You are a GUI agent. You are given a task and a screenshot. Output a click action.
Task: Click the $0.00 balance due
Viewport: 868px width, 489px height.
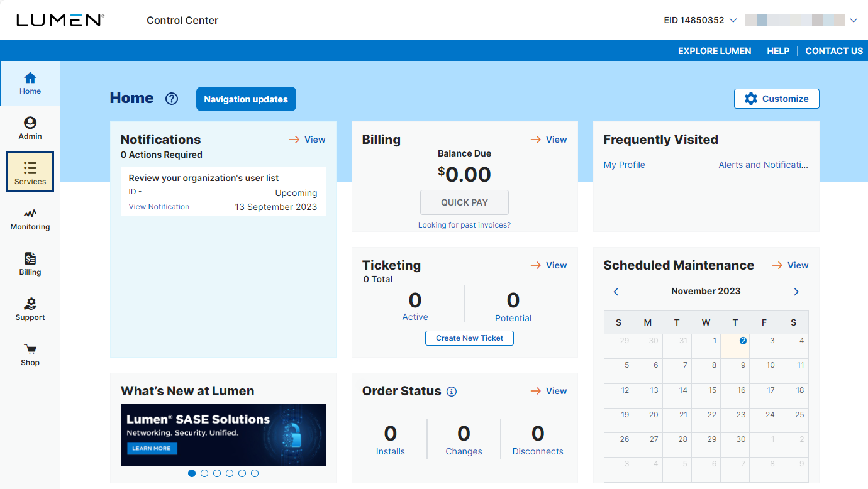click(x=464, y=175)
